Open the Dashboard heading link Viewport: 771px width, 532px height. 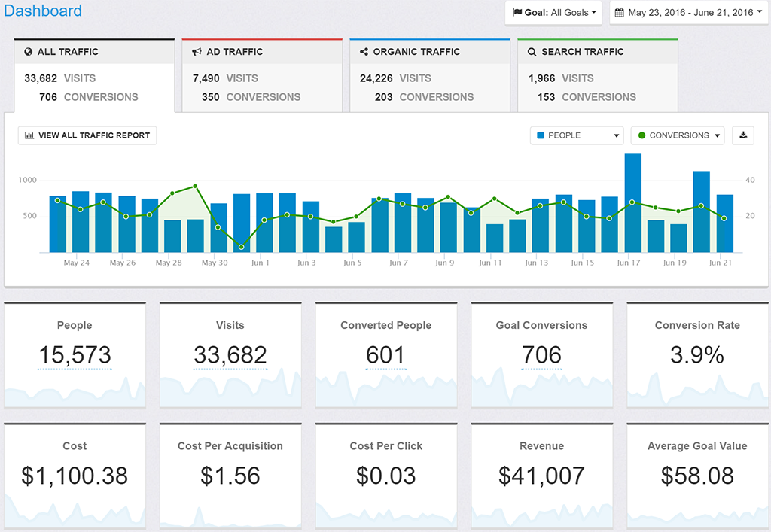click(x=43, y=11)
